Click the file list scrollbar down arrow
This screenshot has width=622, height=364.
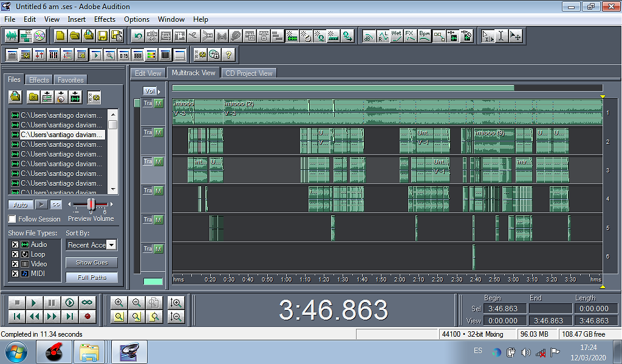click(113, 189)
